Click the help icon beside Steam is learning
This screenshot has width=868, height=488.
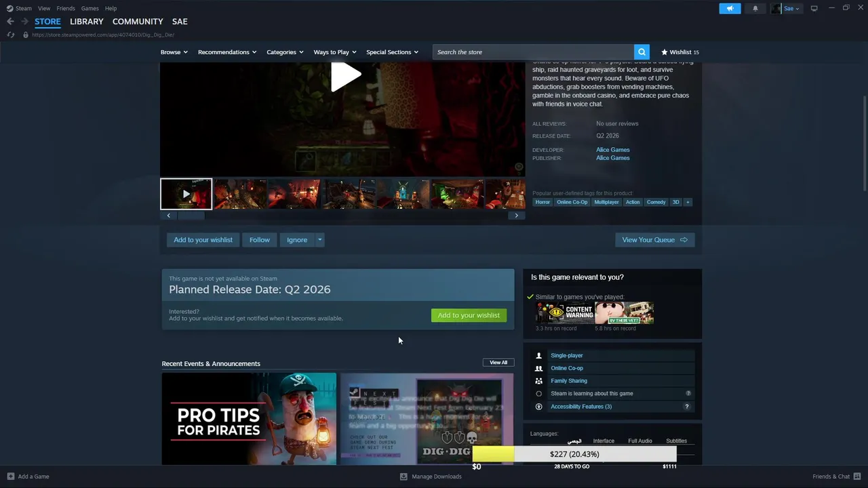[688, 393]
